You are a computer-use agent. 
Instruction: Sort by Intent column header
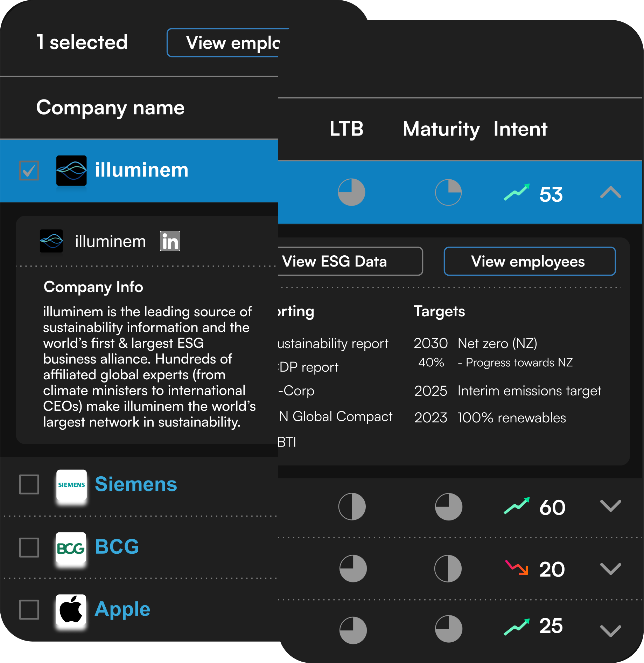pos(520,129)
